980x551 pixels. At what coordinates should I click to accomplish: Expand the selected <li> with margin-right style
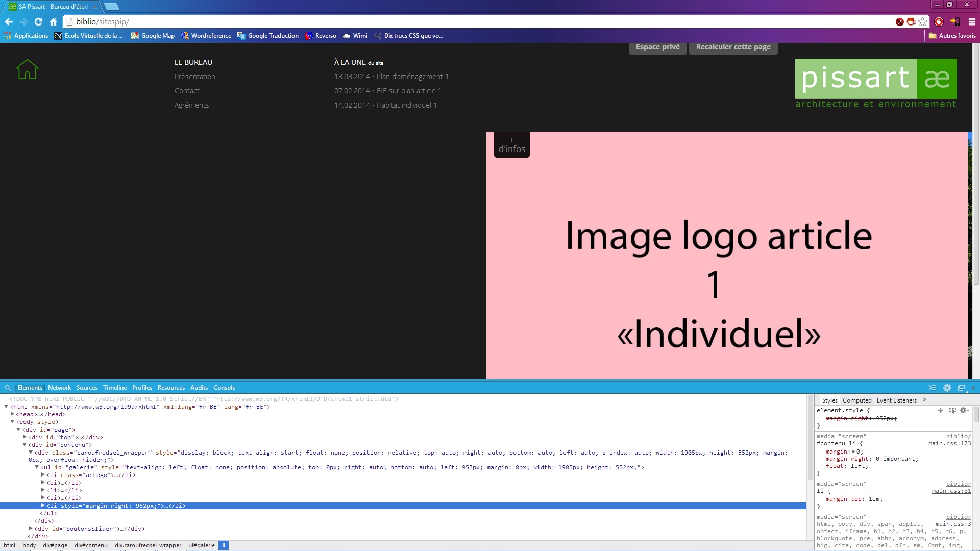pos(43,506)
